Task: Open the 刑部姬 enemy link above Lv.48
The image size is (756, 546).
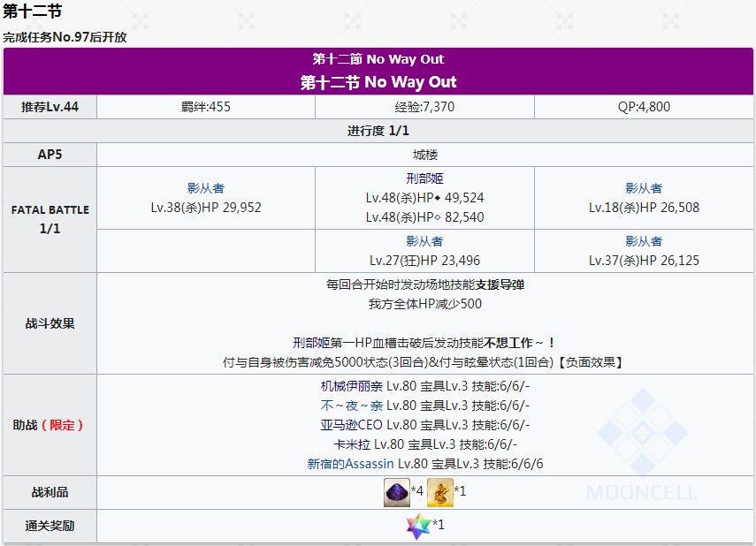Action: pos(424,178)
